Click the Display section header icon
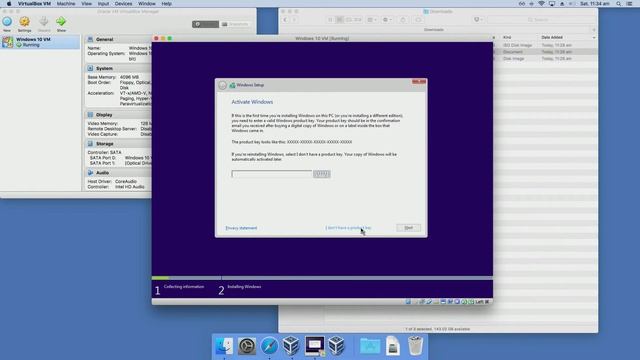Image resolution: width=640 pixels, height=360 pixels. coord(90,115)
